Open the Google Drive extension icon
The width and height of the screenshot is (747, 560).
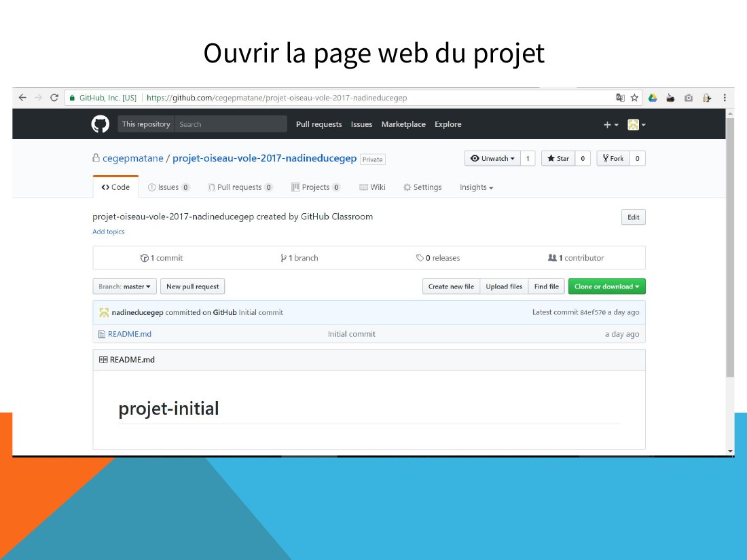(x=653, y=98)
